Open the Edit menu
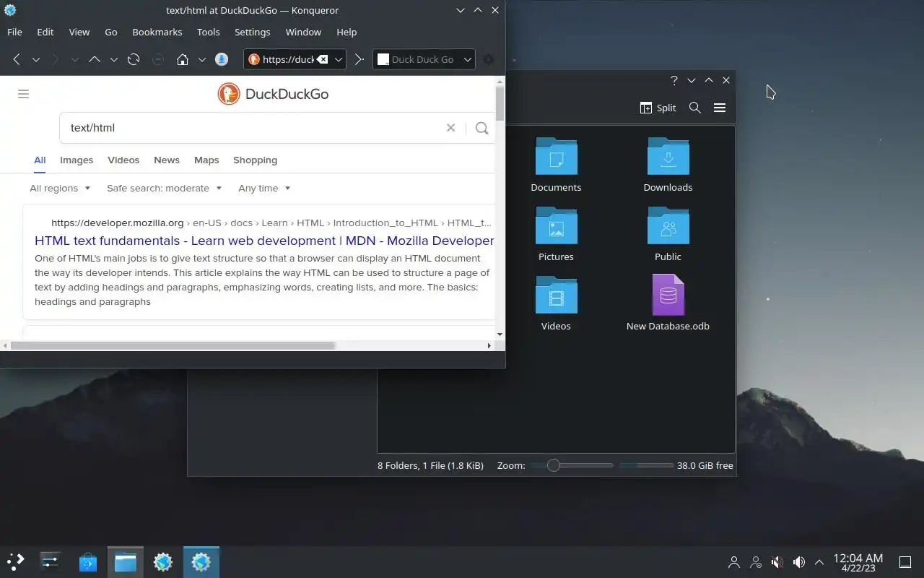924x578 pixels. (45, 32)
